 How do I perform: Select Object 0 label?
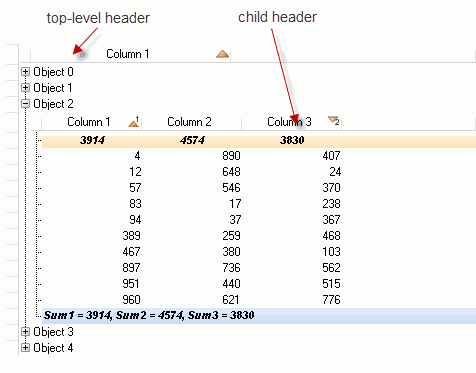coord(53,72)
